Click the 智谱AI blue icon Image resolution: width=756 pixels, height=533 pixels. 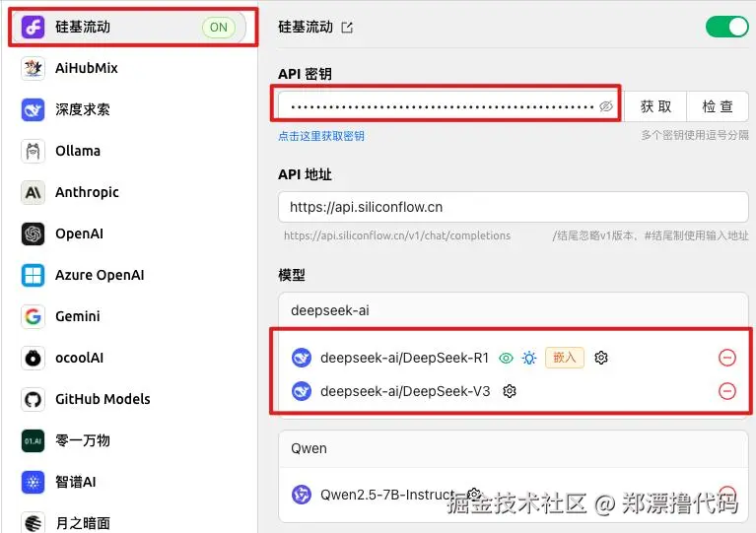coord(33,482)
